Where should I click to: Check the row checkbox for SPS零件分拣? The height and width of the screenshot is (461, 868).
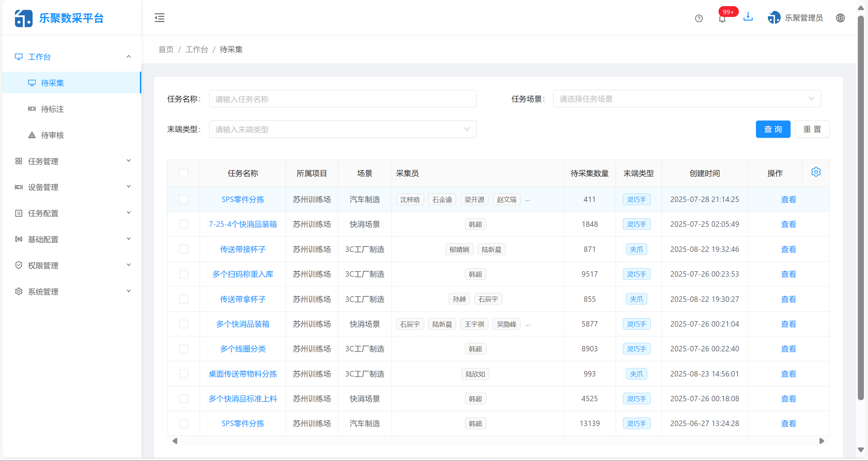[x=183, y=199]
